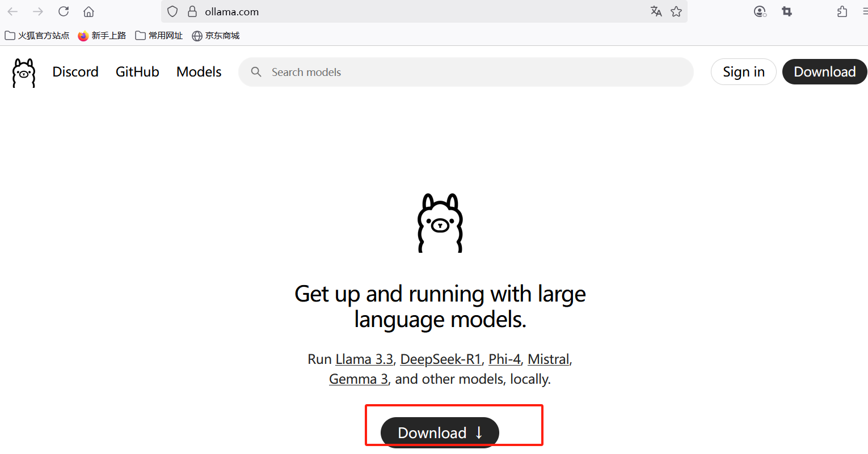Open the browser hamburger menu
The width and height of the screenshot is (868, 454).
[864, 11]
